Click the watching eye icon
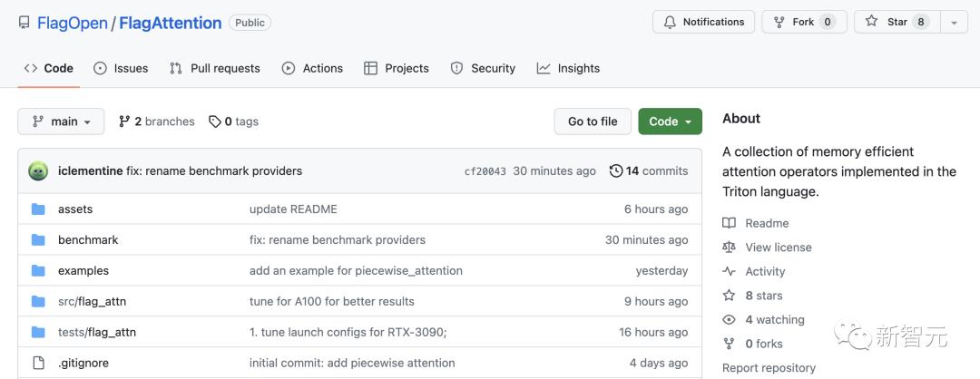 729,320
